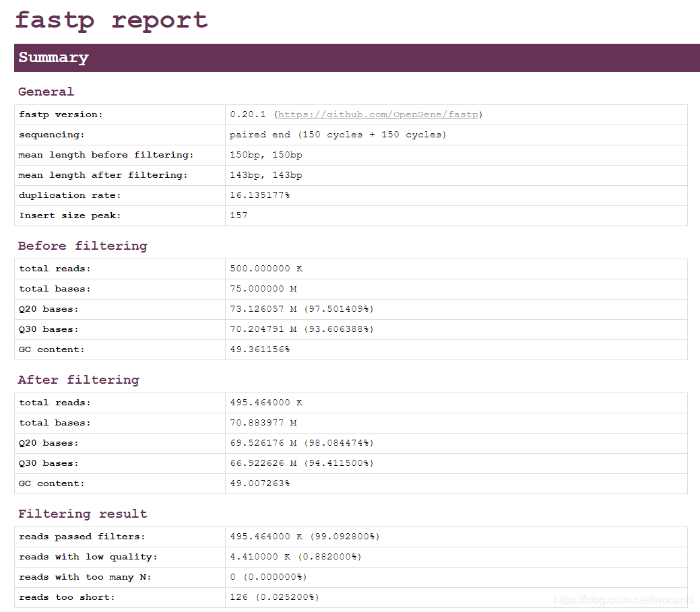Click the 'reads with low quality:' label

pos(88,557)
